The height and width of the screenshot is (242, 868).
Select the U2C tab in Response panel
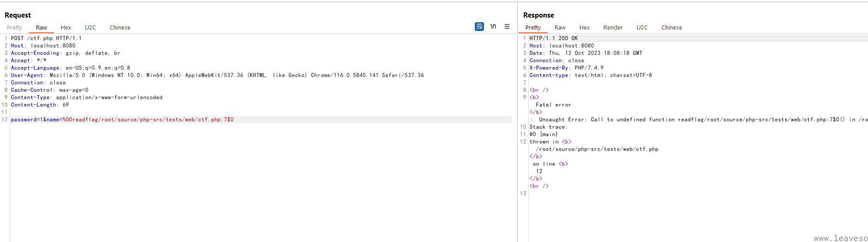pyautogui.click(x=642, y=28)
